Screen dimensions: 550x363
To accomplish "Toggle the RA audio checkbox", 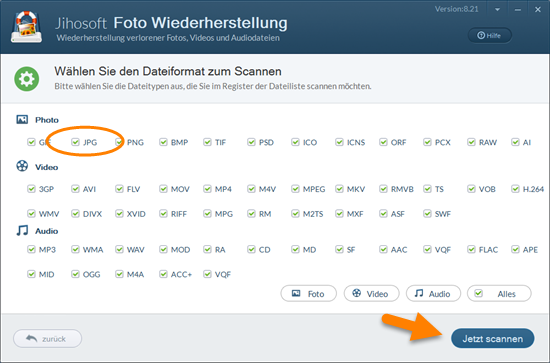I will tap(207, 249).
